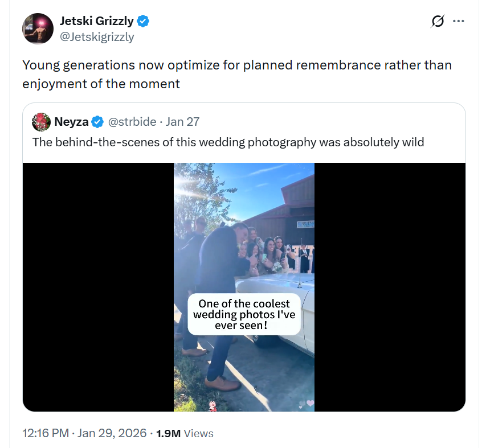
Task: Click the flower sticker at the video bottom
Action: coord(213,405)
